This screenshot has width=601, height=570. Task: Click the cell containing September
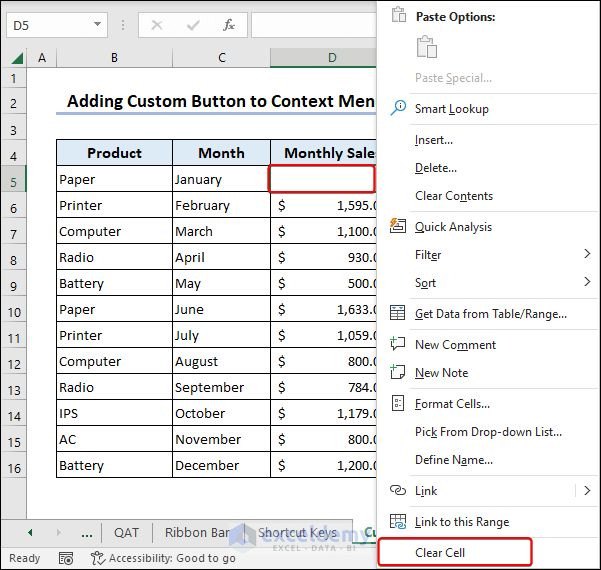click(222, 387)
